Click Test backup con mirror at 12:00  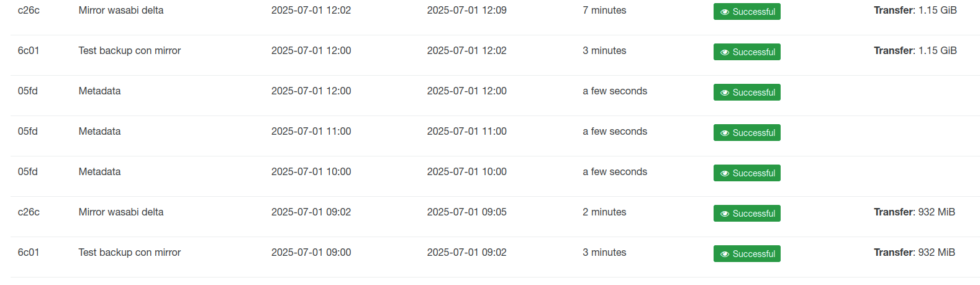130,51
